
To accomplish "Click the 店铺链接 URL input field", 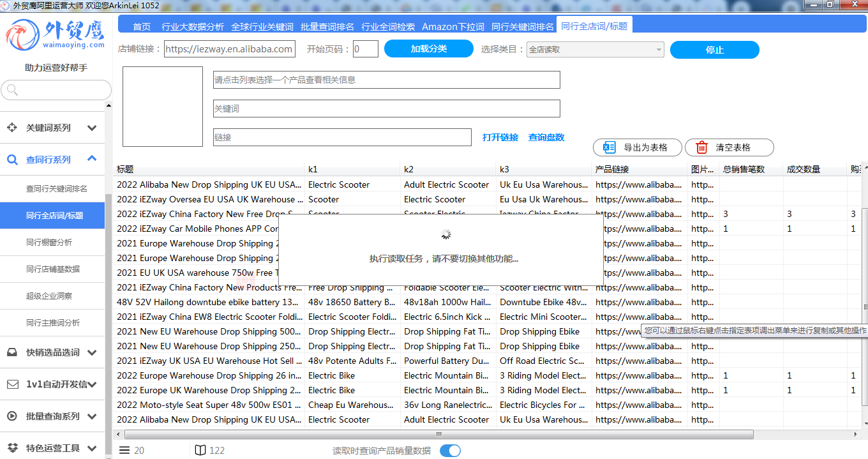I will (x=229, y=49).
